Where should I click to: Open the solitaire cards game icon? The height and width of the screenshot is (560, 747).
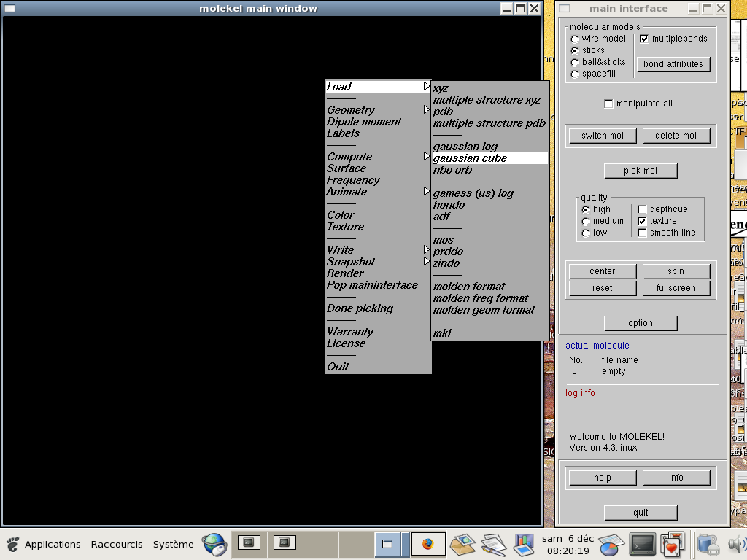click(672, 544)
